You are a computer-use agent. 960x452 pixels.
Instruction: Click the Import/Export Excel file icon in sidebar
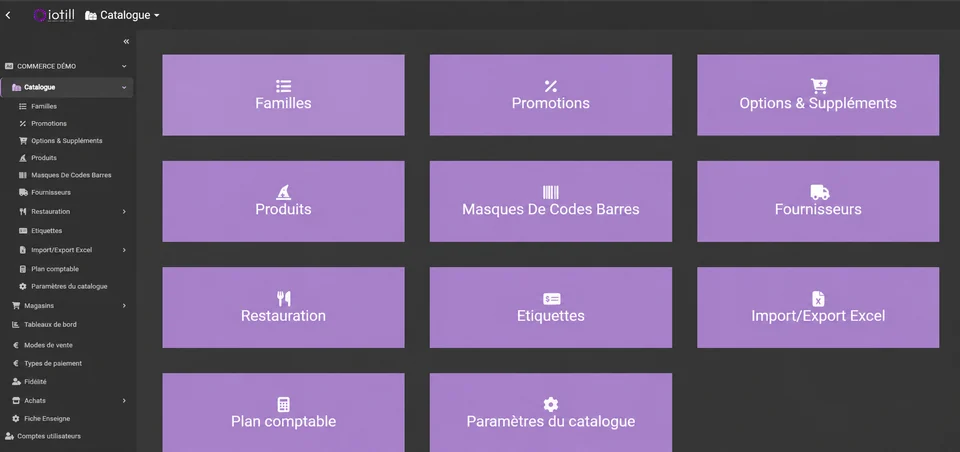point(23,250)
